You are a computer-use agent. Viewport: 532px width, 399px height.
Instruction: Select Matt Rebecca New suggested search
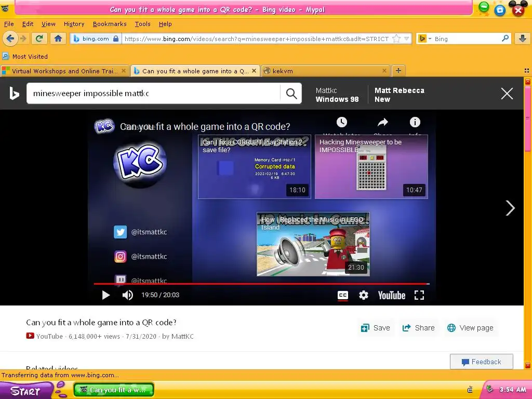click(400, 95)
